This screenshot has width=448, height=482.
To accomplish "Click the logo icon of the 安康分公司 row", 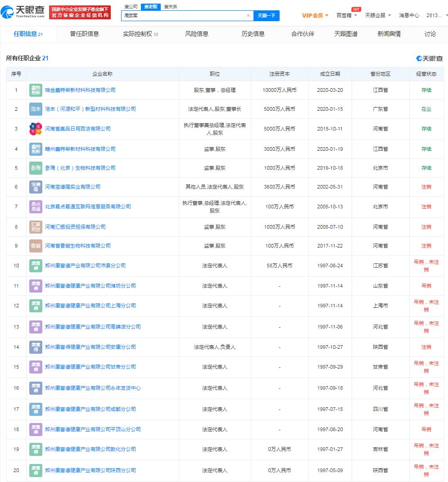I will 36,347.
